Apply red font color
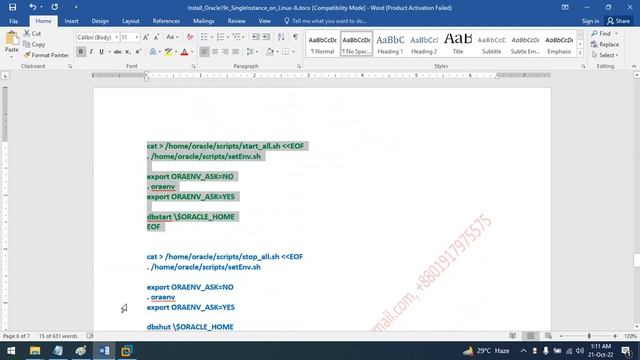The width and height of the screenshot is (640, 360). click(x=184, y=52)
